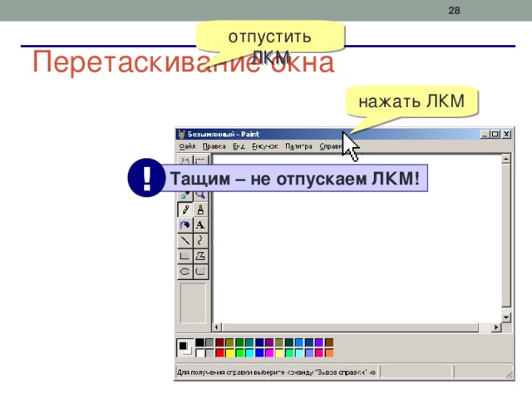Select the Magnifier zoom tool
532x399 pixels.
[x=200, y=196]
